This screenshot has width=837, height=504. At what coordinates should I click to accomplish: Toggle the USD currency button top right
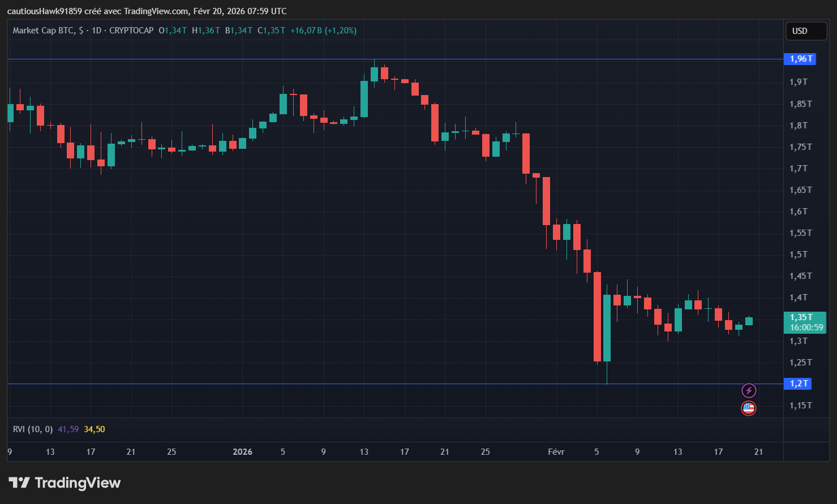[x=806, y=31]
